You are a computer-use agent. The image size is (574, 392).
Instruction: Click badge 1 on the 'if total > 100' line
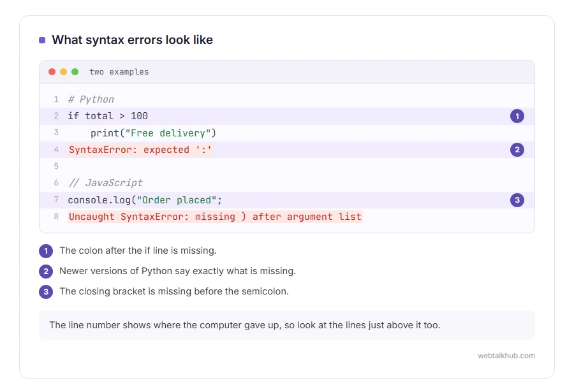[x=517, y=116]
